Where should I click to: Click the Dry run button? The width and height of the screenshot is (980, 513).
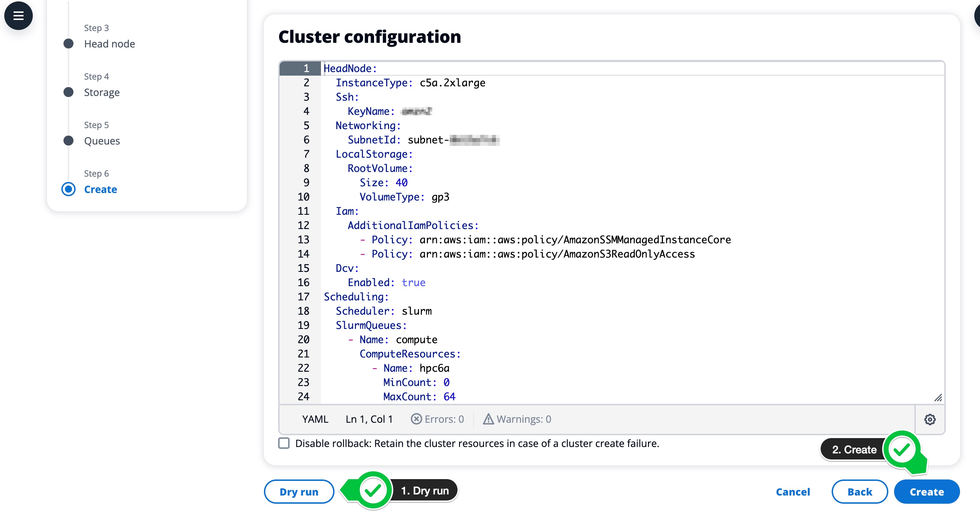(x=299, y=491)
